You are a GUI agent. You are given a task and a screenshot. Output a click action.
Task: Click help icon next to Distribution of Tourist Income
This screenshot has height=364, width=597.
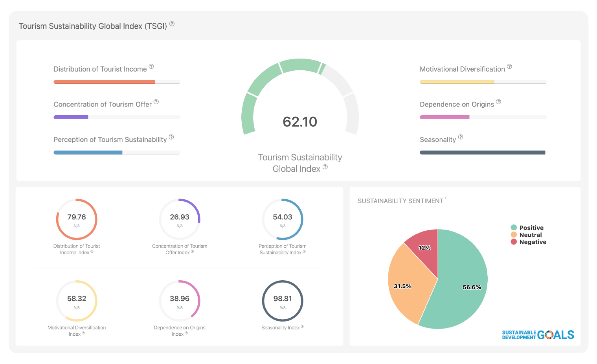click(151, 67)
